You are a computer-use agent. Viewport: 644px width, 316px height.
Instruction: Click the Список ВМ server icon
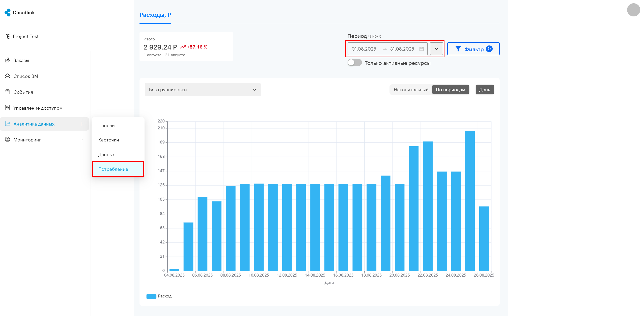click(8, 76)
